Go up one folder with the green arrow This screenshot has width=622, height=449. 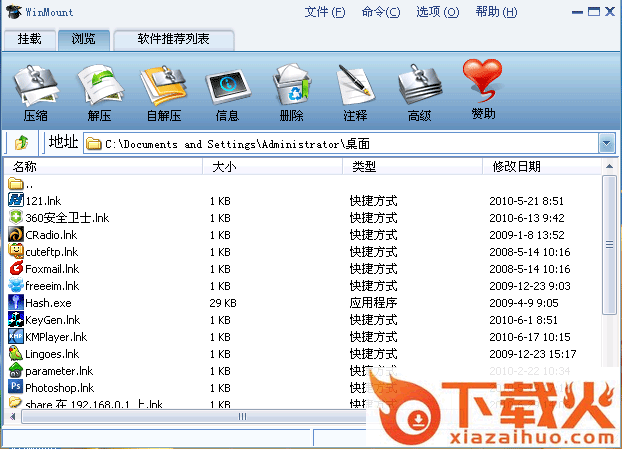21,142
